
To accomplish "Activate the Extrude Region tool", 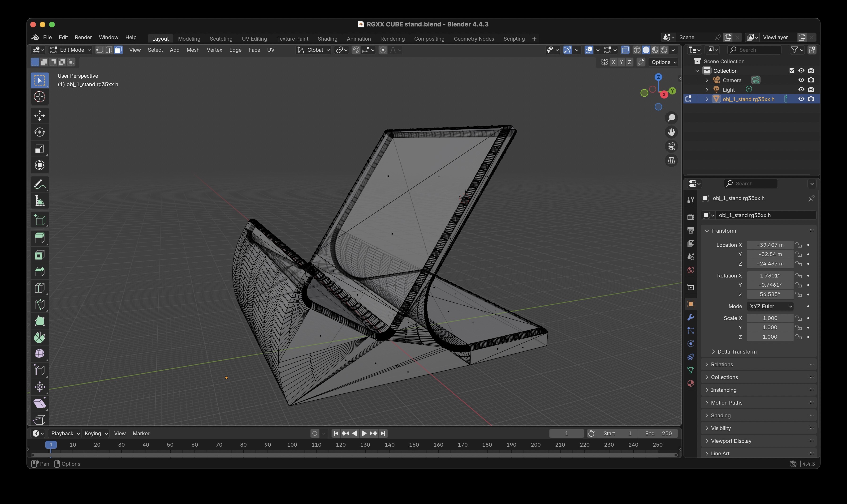I will [40, 238].
